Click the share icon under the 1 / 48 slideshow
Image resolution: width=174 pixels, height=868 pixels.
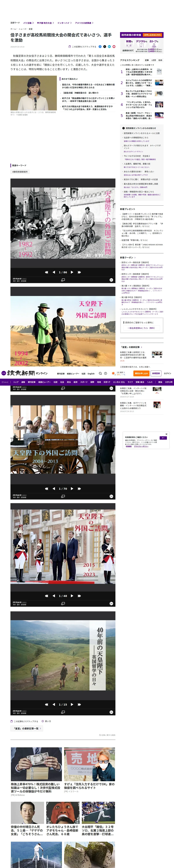(111, 604)
